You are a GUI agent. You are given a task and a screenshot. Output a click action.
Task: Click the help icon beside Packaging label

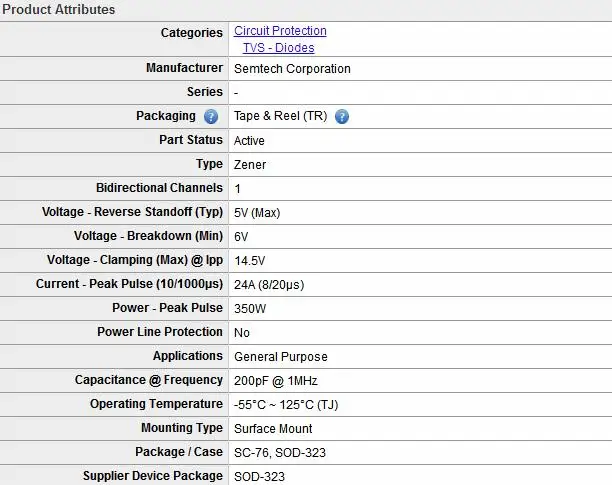click(x=211, y=117)
